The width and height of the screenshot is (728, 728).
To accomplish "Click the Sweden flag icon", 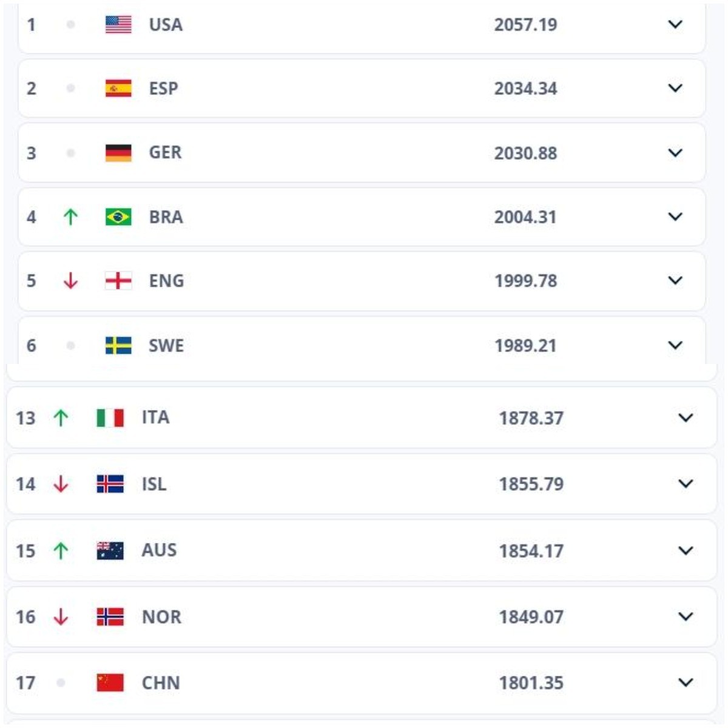I will pyautogui.click(x=118, y=345).
